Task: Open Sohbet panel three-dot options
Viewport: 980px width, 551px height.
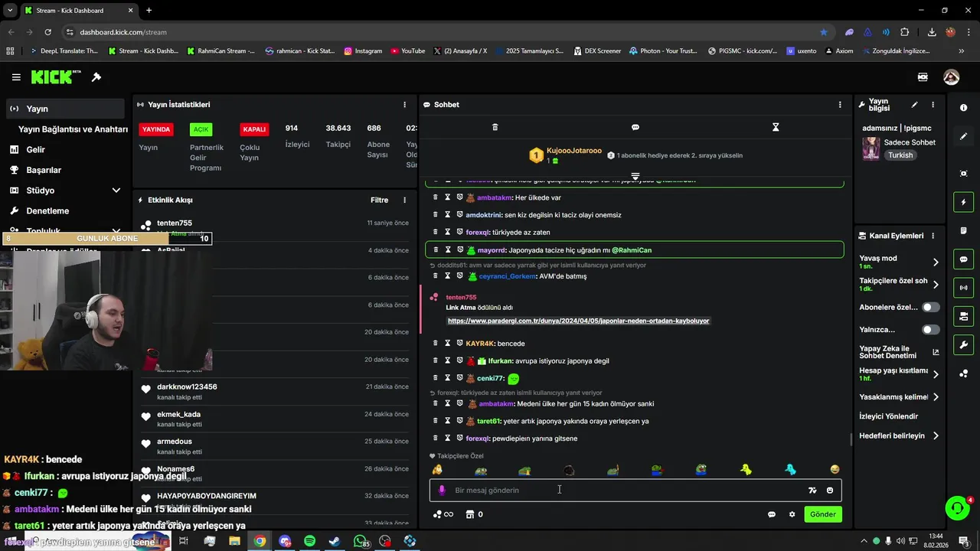Action: (840, 105)
